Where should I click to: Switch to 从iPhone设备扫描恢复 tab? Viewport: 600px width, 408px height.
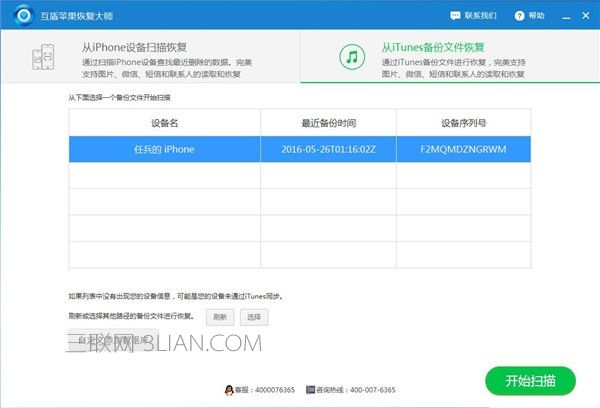point(151,56)
